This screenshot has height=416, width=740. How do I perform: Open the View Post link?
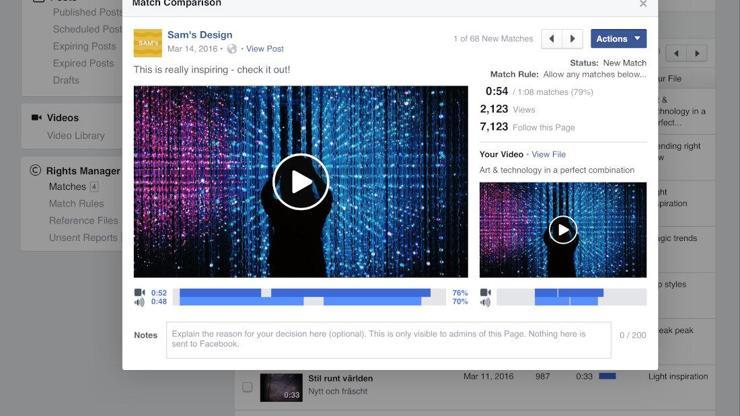tap(265, 49)
